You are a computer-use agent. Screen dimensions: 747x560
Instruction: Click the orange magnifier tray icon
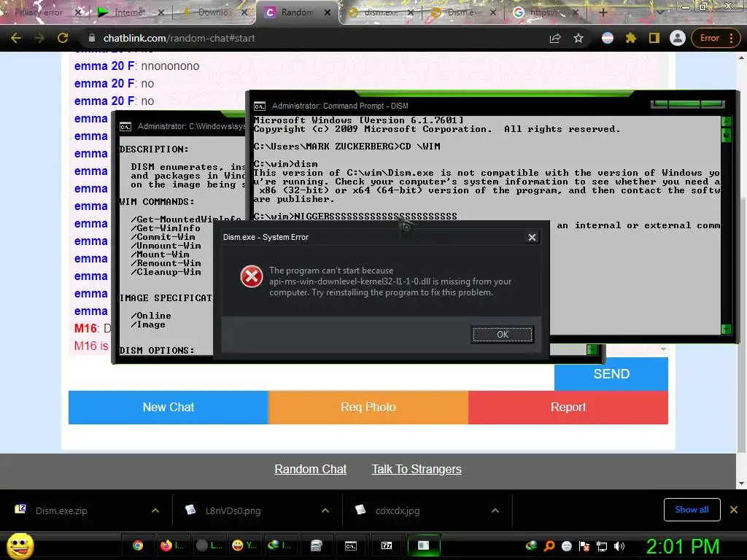pyautogui.click(x=549, y=546)
